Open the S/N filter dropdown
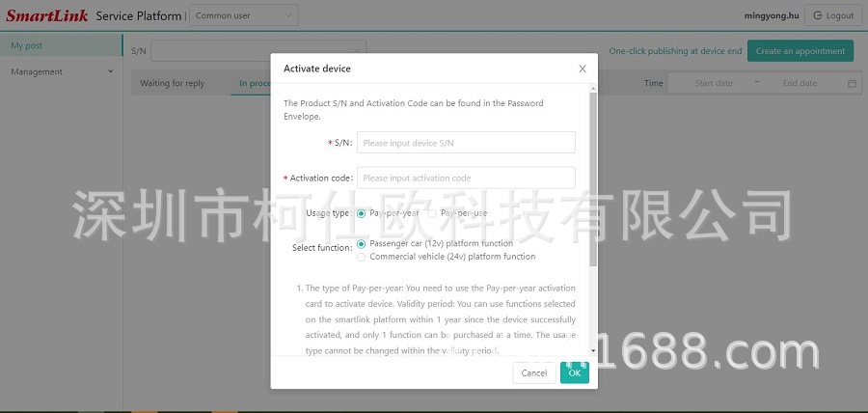868x413 pixels. point(258,50)
